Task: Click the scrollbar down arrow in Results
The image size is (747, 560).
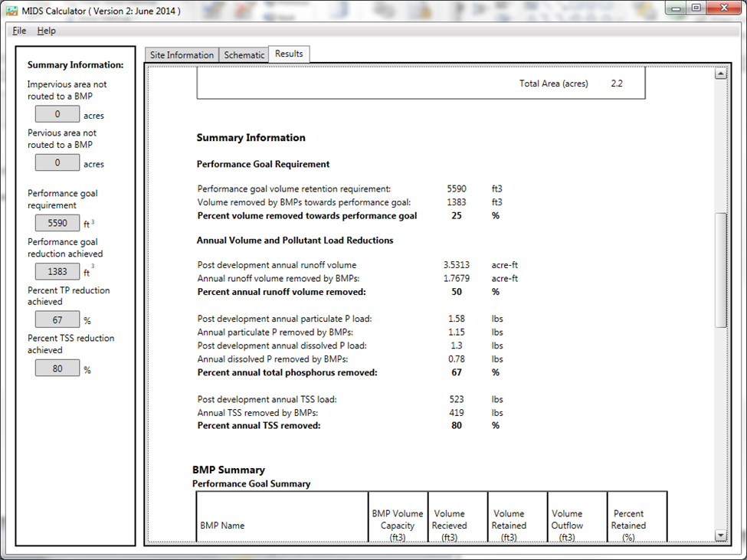Action: 721,535
